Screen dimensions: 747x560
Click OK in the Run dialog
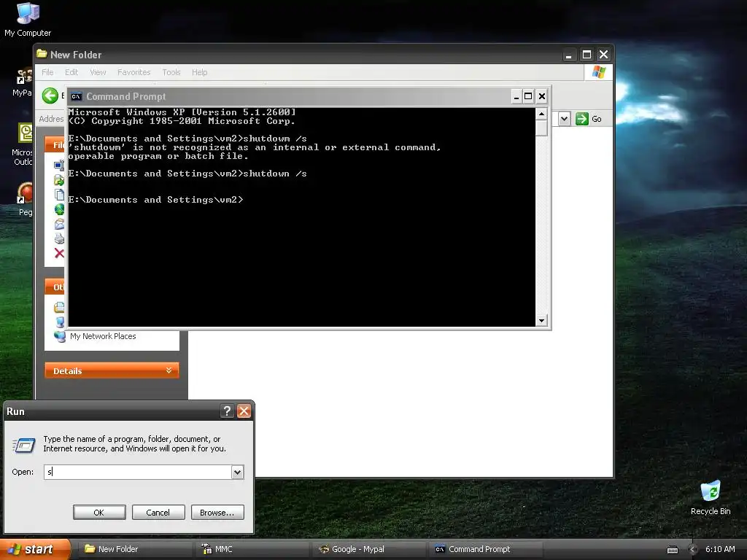click(x=99, y=513)
